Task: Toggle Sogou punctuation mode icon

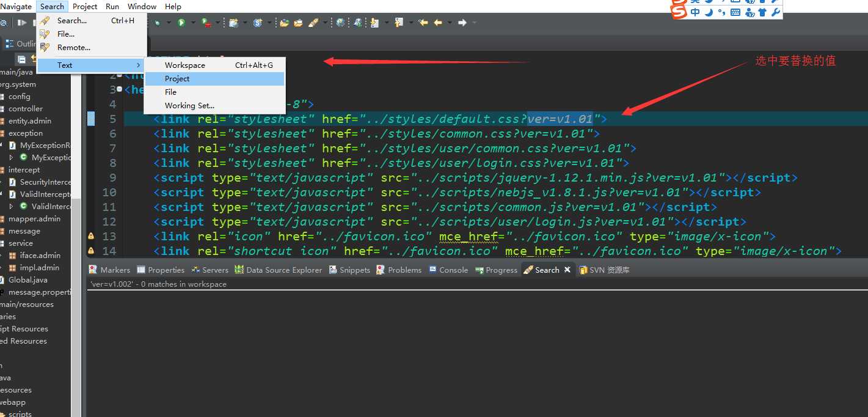Action: 721,12
